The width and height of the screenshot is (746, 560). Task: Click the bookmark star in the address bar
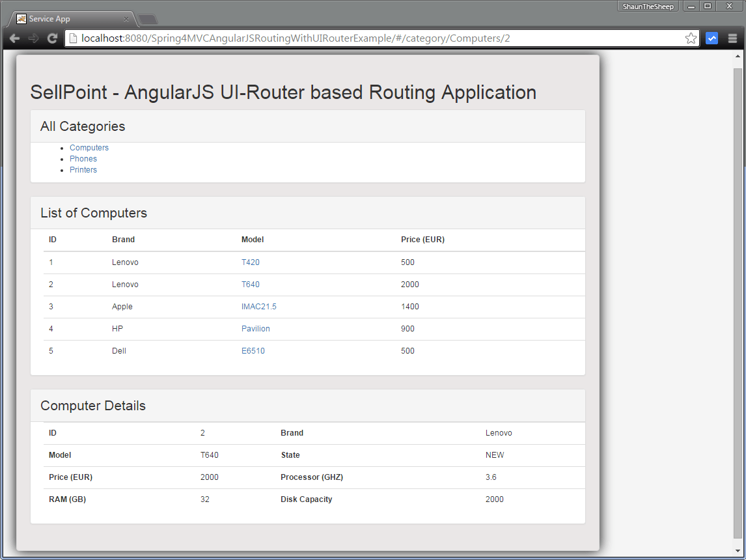[x=690, y=38]
